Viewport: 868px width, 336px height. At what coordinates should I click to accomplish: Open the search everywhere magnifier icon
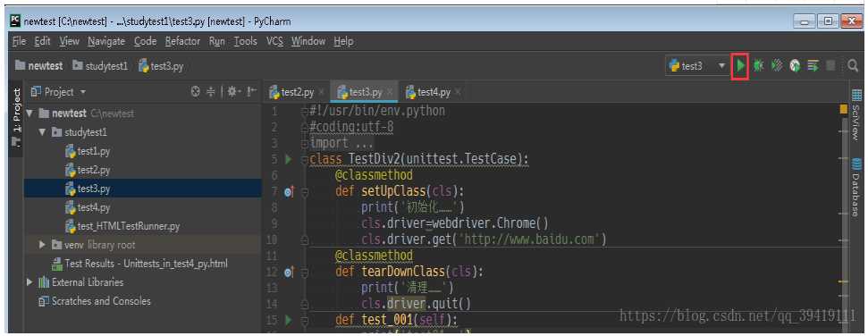[853, 66]
